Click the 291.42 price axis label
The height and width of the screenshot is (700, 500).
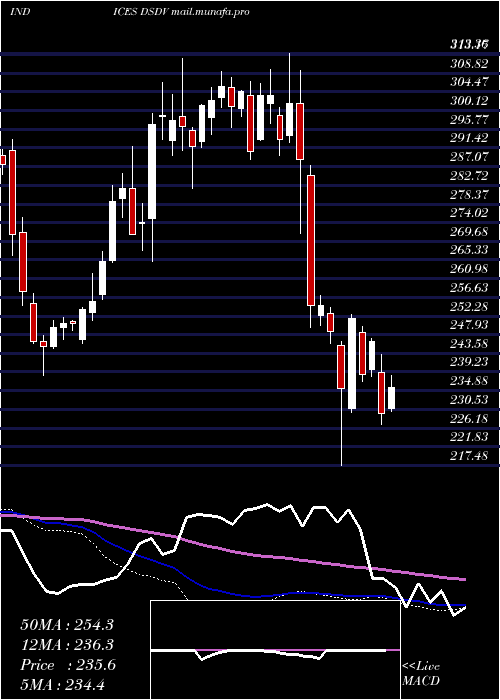coord(469,138)
